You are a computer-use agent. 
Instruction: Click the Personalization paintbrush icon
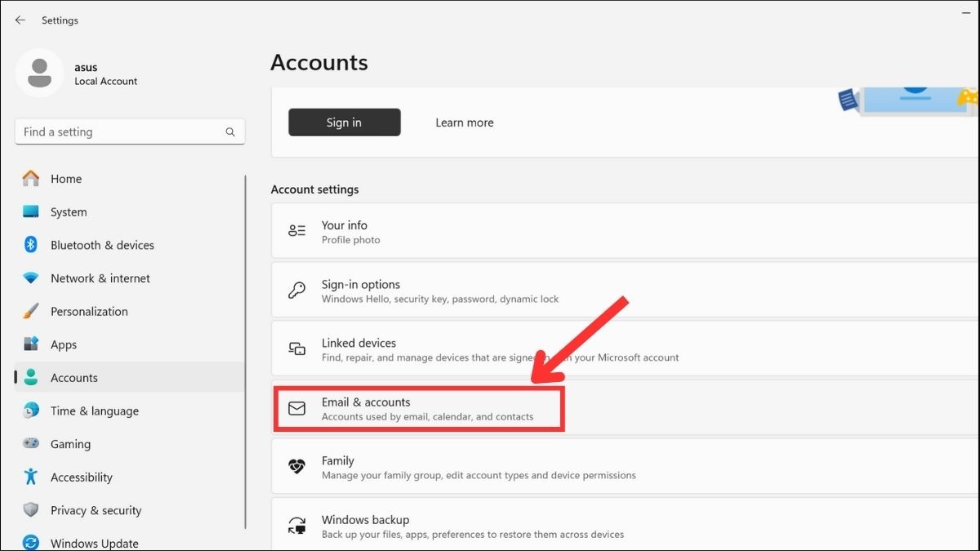click(x=31, y=311)
